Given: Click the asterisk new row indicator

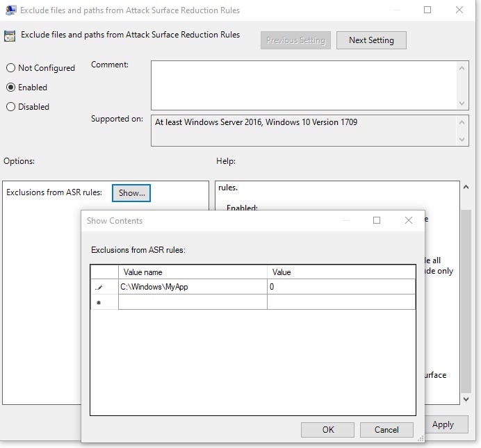Looking at the screenshot, I should [99, 303].
